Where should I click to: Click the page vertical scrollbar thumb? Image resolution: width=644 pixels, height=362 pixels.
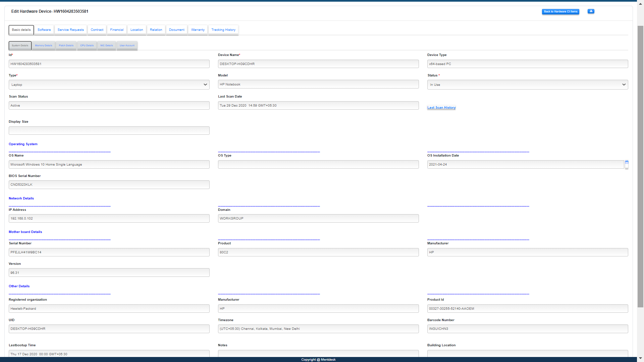click(640, 166)
